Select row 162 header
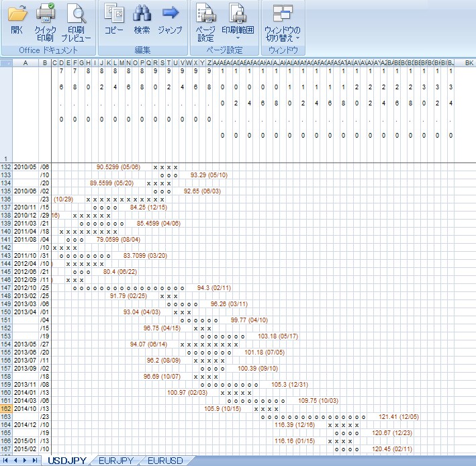 click(6, 409)
